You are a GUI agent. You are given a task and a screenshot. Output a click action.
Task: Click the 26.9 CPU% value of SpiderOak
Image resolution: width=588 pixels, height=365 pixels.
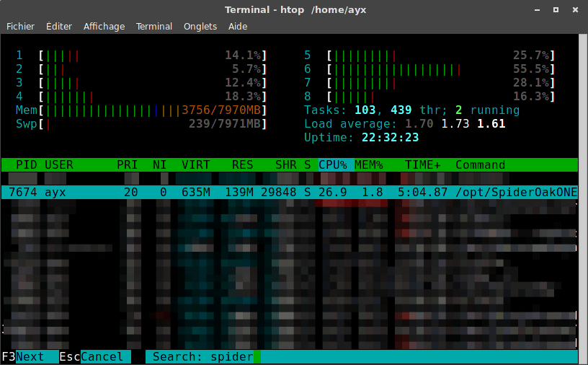point(333,193)
